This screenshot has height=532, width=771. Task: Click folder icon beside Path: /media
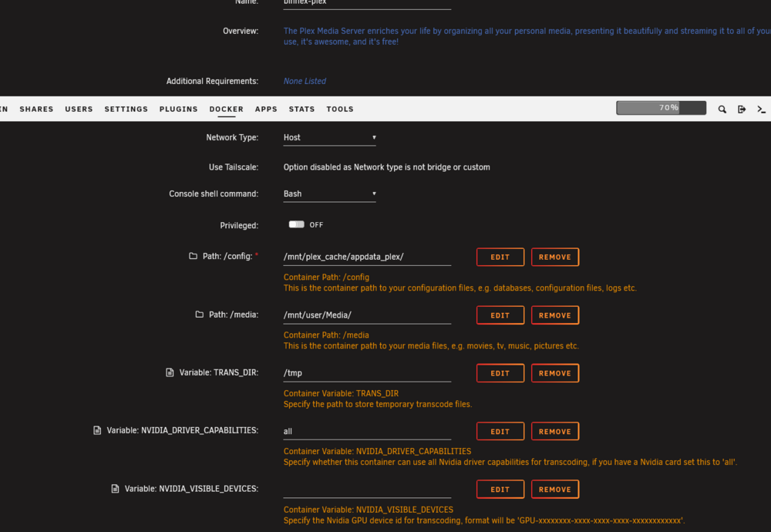tap(199, 314)
